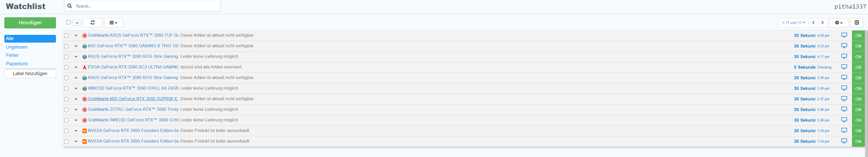Check the MSI RTX 3080 GAMING X TRIO row

pos(66,46)
